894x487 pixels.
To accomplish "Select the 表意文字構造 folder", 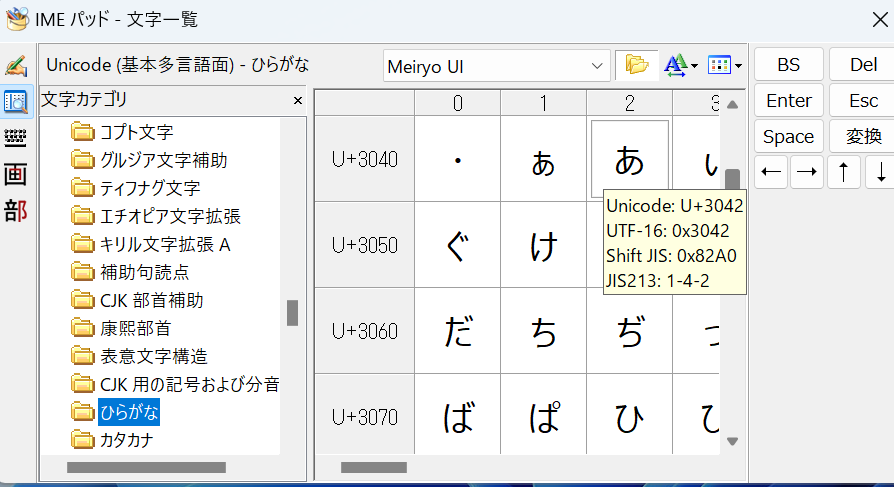I will 140,356.
